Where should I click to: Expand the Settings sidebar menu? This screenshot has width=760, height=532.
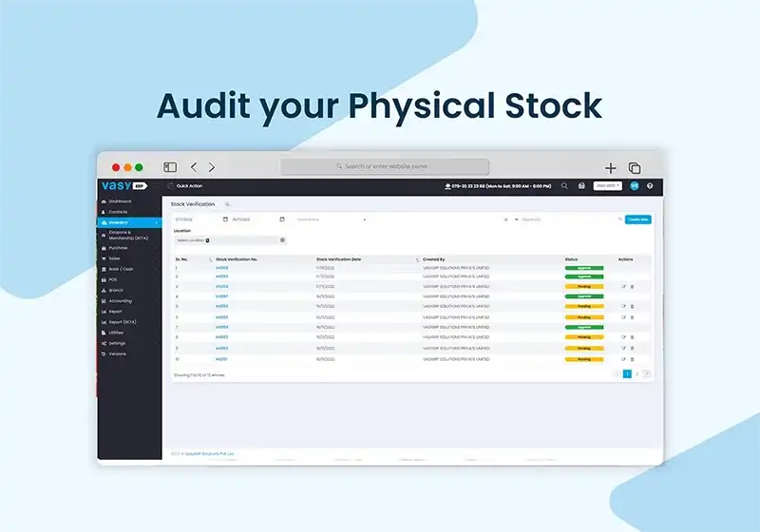(x=129, y=344)
